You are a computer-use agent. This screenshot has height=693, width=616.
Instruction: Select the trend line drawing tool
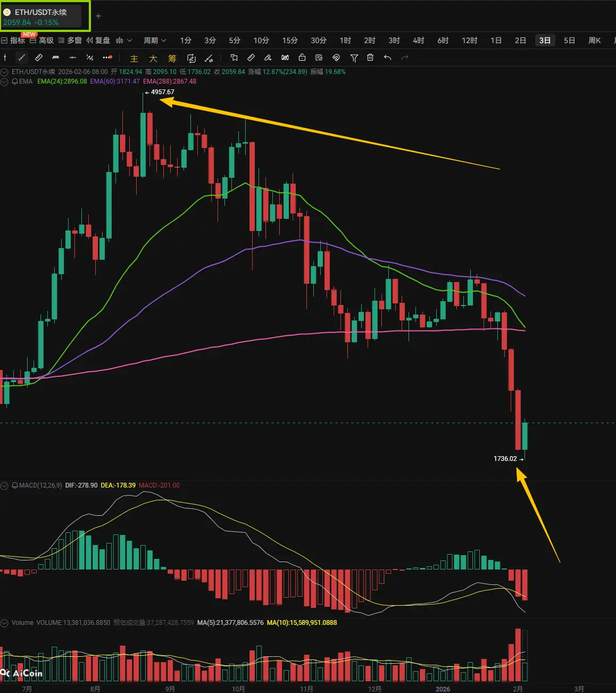click(x=22, y=57)
